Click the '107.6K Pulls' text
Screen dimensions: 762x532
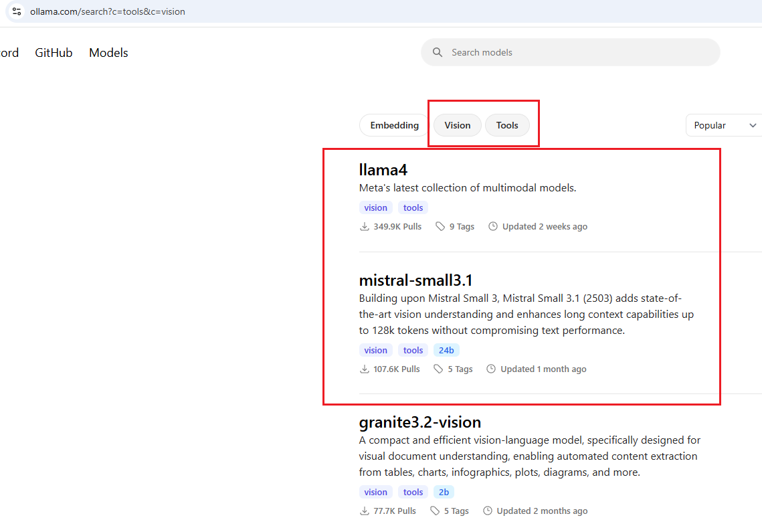[397, 369]
